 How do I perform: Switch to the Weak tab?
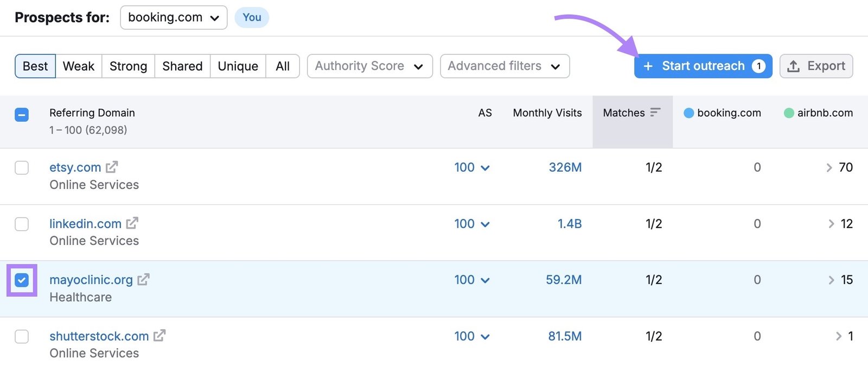click(79, 66)
